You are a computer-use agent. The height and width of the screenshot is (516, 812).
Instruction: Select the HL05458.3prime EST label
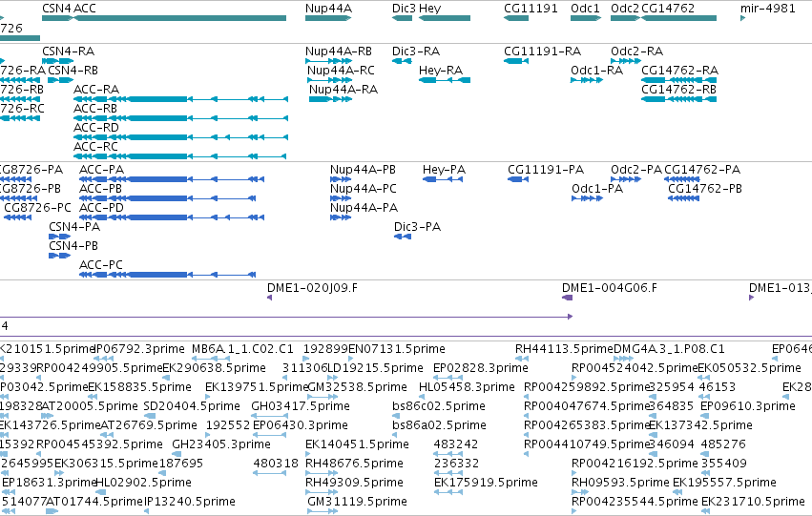click(468, 387)
